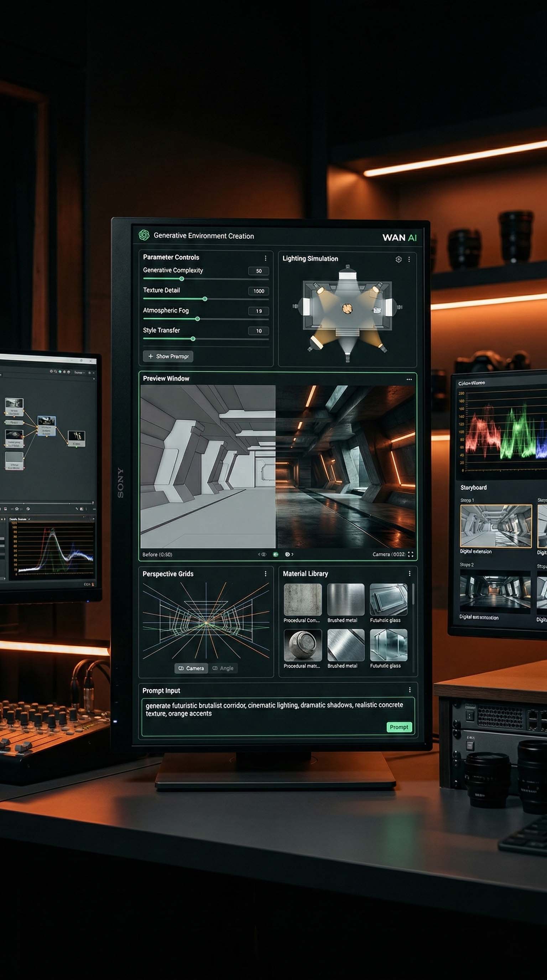Viewport: 547px width, 980px height.
Task: Switch perspective grid to Angle mode
Action: coord(223,668)
